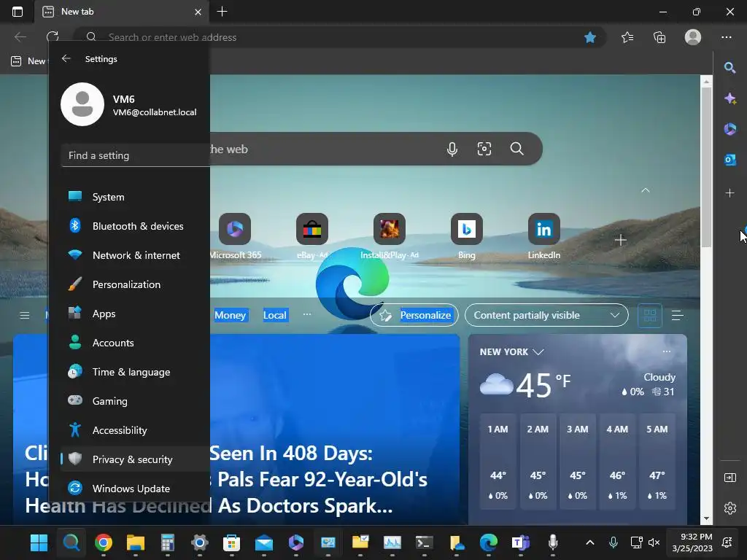747x560 pixels.
Task: Click the VM6 user avatar
Action: 82,104
